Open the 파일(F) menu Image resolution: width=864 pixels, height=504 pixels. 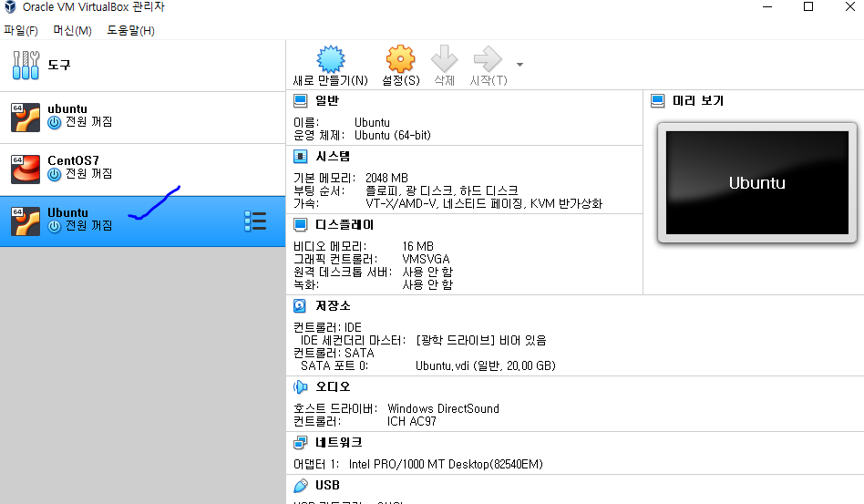[21, 30]
